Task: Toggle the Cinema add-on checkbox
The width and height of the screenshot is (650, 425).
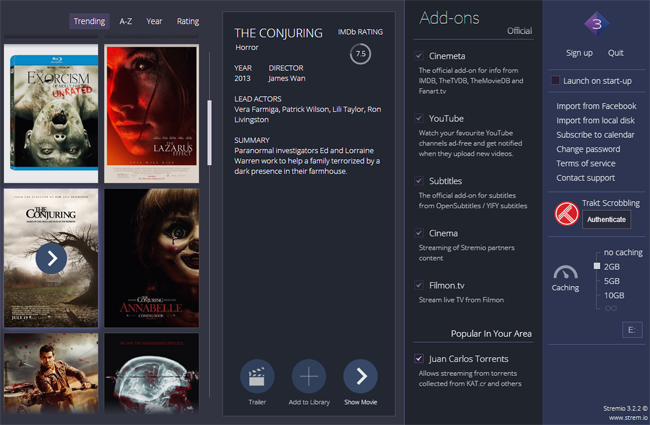Action: pyautogui.click(x=419, y=233)
